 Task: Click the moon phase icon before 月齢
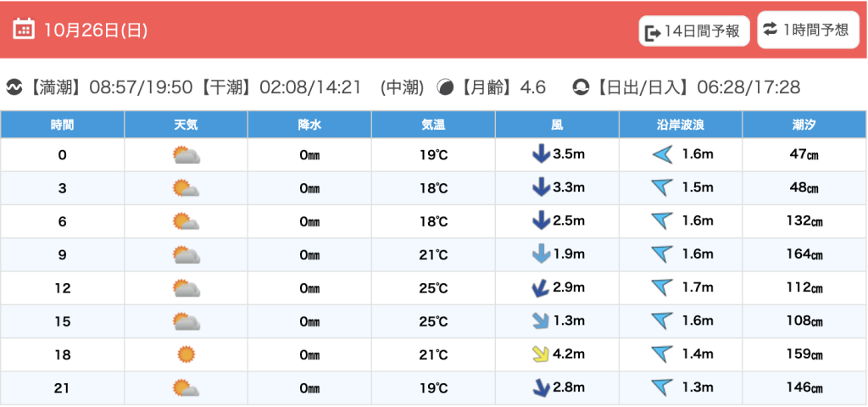tap(444, 87)
